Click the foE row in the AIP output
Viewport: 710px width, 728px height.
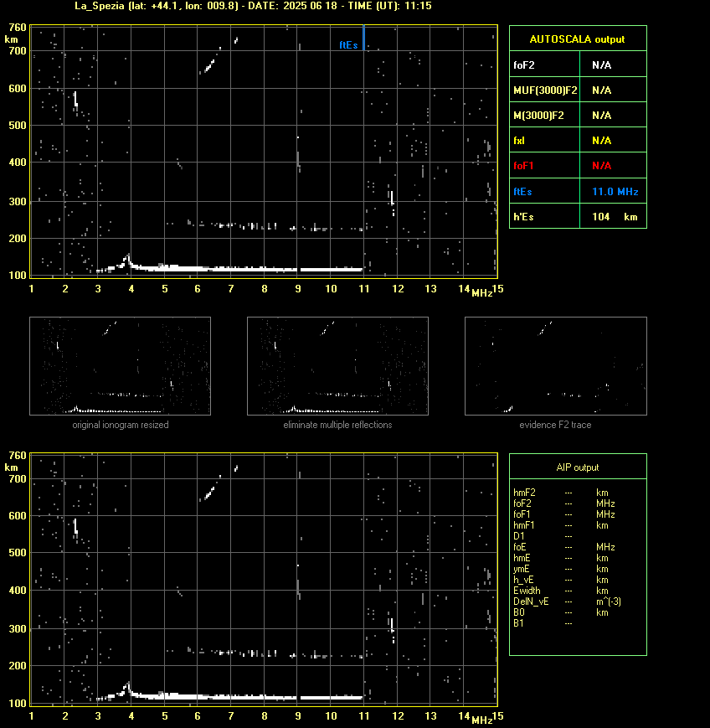(564, 547)
